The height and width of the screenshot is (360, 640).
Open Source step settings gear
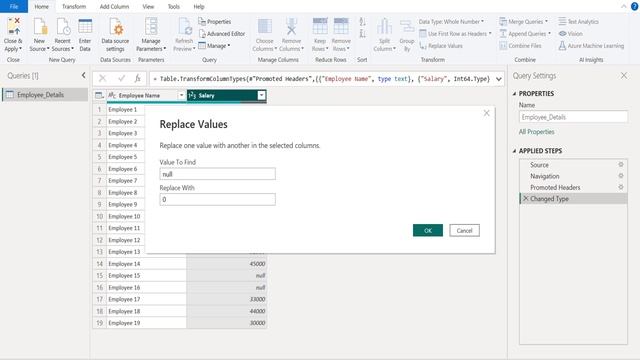coord(621,164)
